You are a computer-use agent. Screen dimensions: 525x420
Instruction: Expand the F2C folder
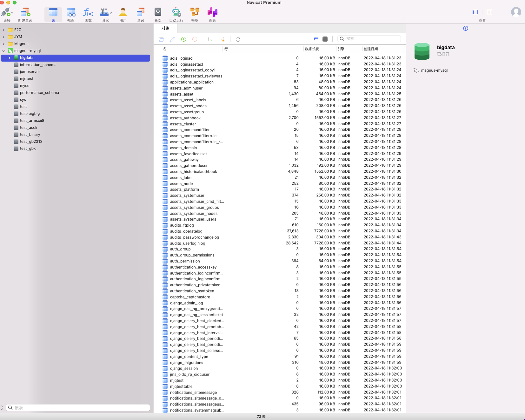(3, 30)
